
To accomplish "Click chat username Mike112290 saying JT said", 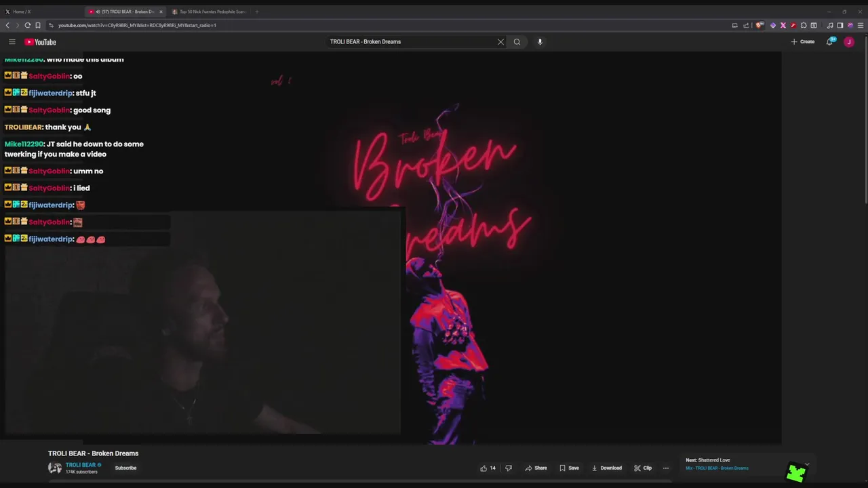I will click(24, 144).
